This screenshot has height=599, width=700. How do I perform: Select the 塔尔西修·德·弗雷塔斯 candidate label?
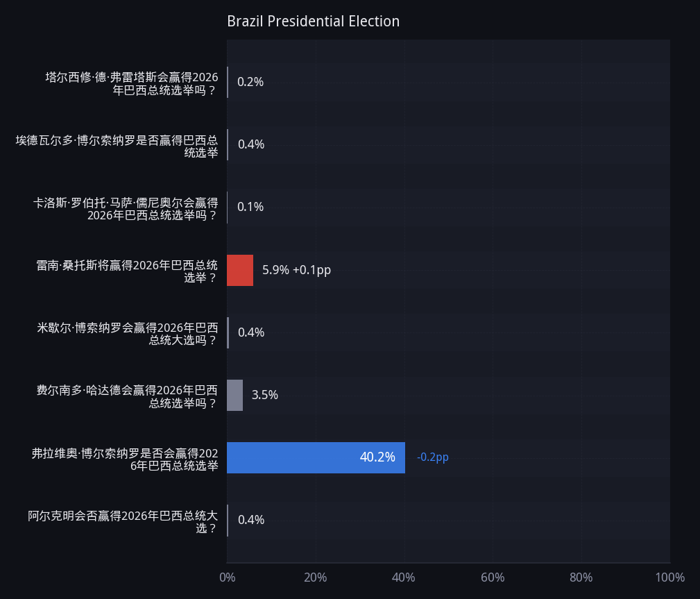(x=132, y=83)
